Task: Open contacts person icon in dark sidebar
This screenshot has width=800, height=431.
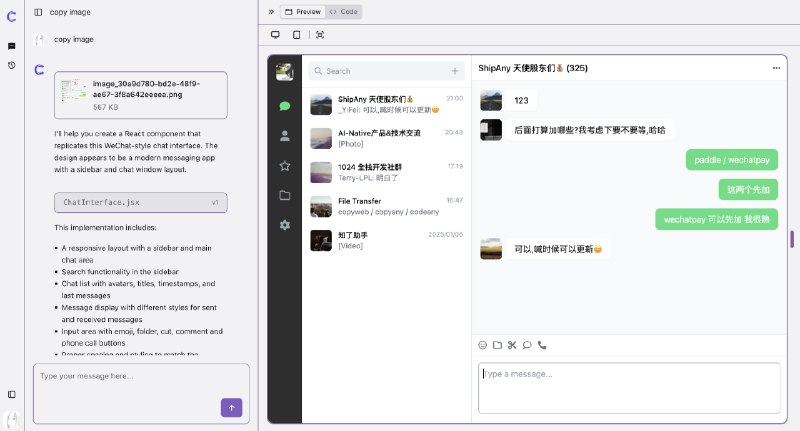Action: pyautogui.click(x=285, y=136)
